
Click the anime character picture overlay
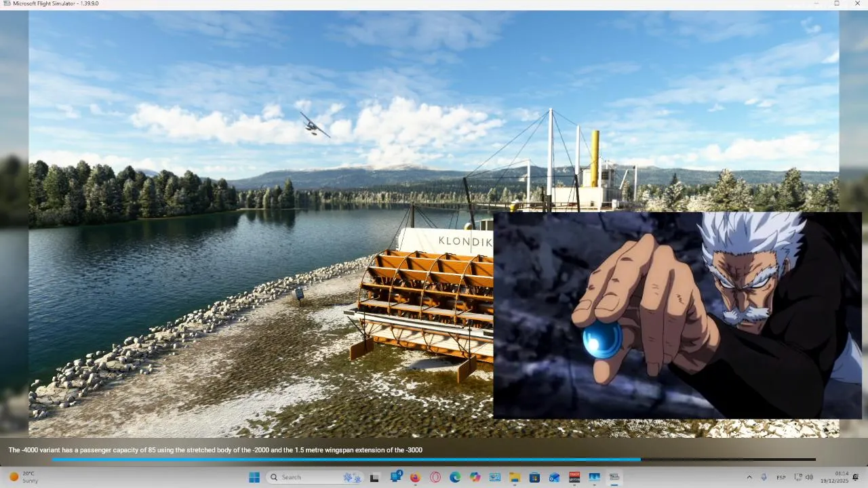pos(677,315)
